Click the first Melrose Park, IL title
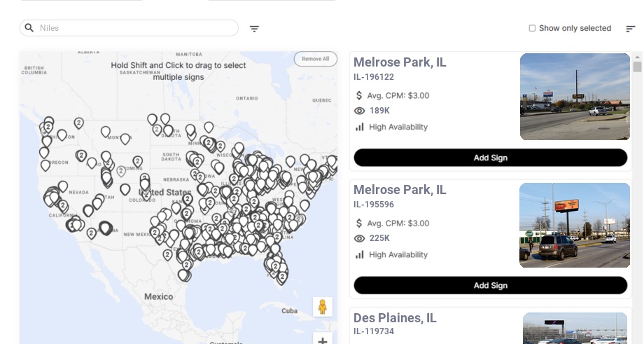 click(x=400, y=62)
